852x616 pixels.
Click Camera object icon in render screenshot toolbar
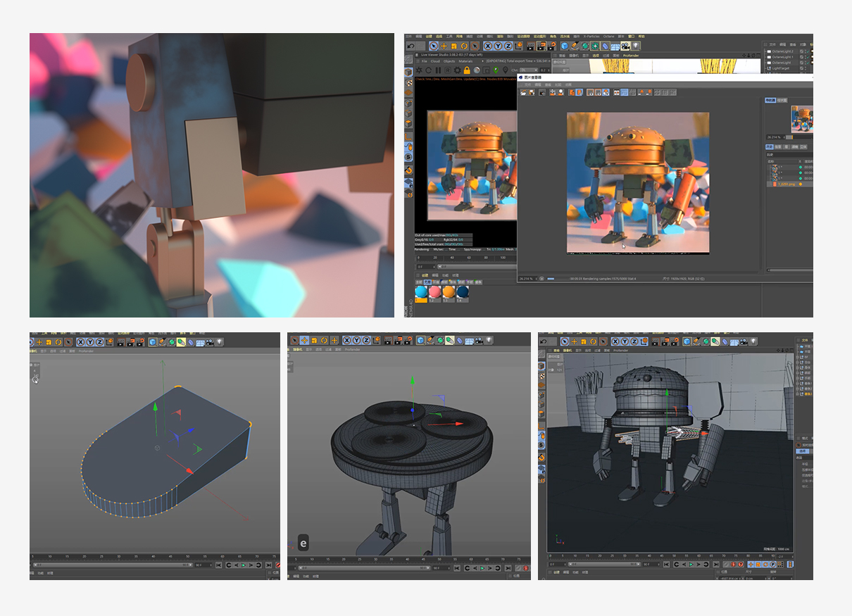pyautogui.click(x=625, y=46)
